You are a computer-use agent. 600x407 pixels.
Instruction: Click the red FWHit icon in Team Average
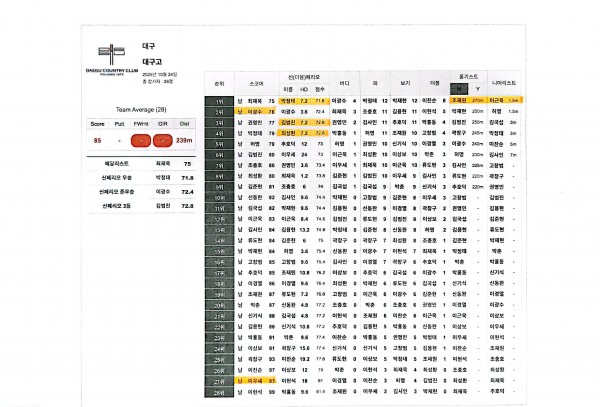[x=136, y=141]
